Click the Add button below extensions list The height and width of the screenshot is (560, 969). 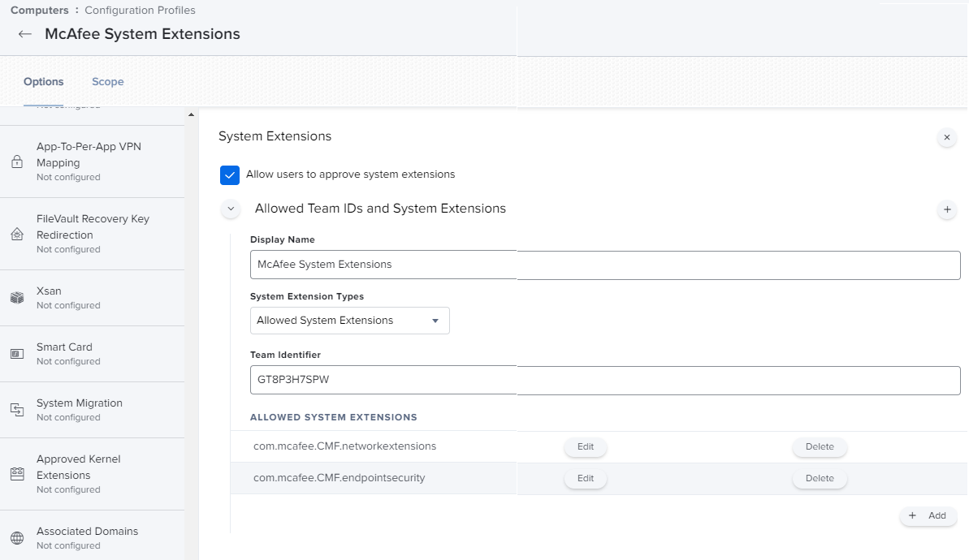click(928, 516)
